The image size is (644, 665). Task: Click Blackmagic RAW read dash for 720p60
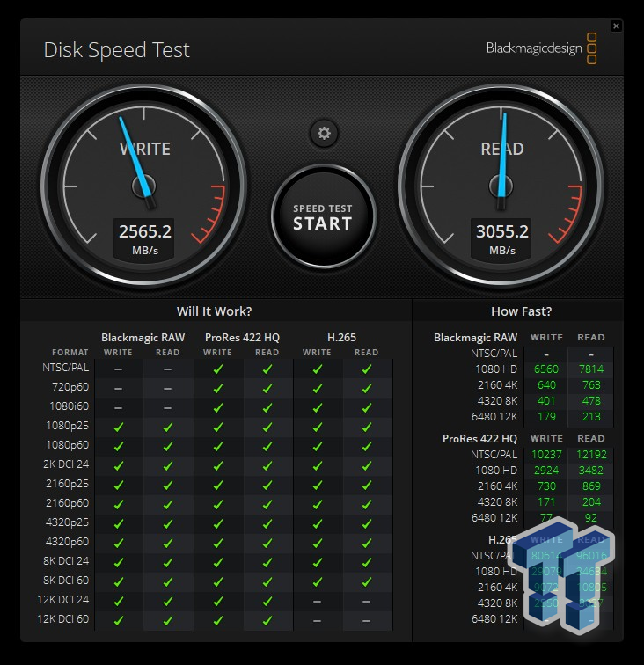pyautogui.click(x=168, y=389)
